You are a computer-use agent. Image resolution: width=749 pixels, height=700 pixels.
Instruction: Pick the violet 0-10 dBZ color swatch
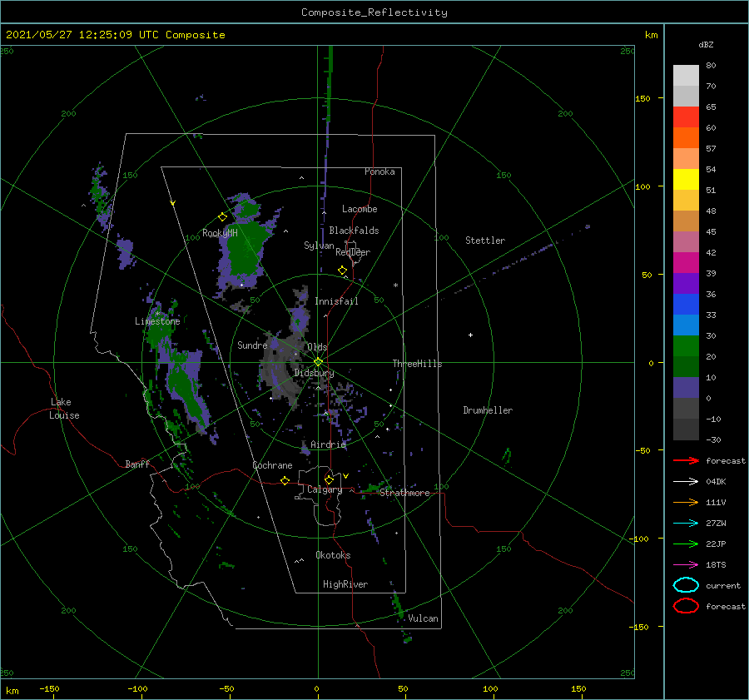686,388
